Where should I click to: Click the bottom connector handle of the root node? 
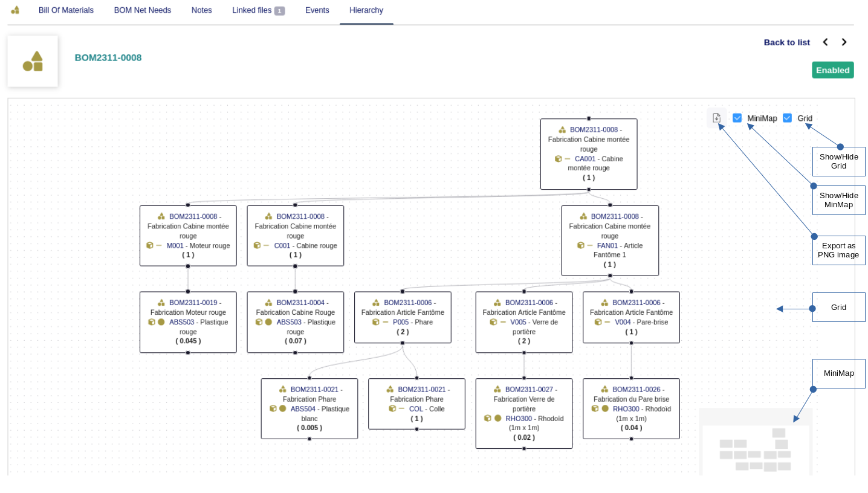tap(589, 190)
